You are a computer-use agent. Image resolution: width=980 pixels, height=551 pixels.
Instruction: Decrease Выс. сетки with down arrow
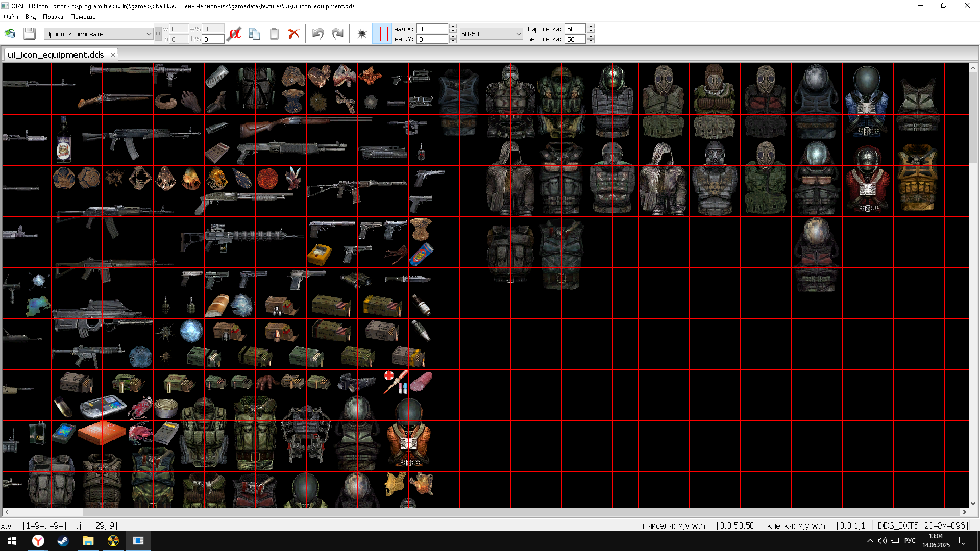591,41
